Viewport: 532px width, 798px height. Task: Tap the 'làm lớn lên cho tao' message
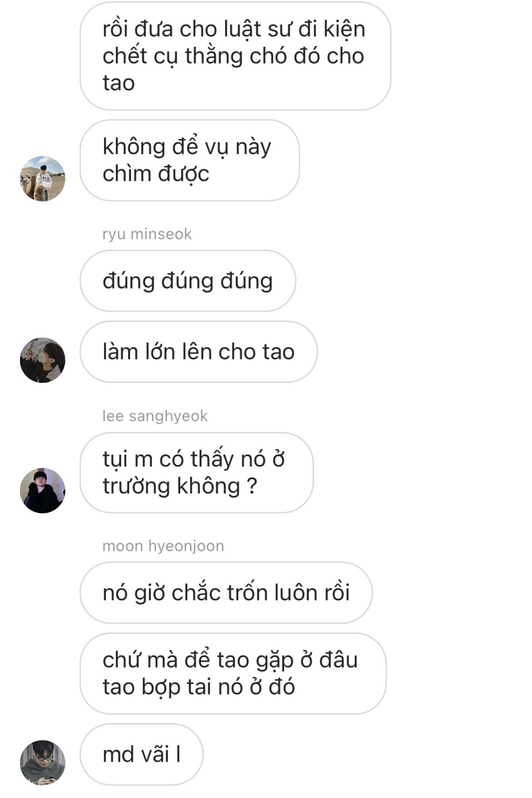point(199,351)
